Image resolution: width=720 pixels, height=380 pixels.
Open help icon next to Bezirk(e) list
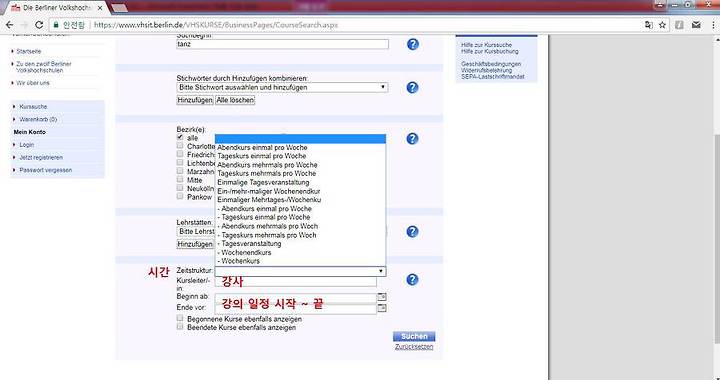(413, 139)
